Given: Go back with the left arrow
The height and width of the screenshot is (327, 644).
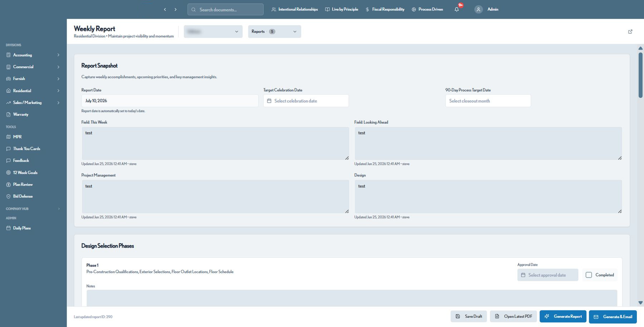Looking at the screenshot, I should 165,9.
